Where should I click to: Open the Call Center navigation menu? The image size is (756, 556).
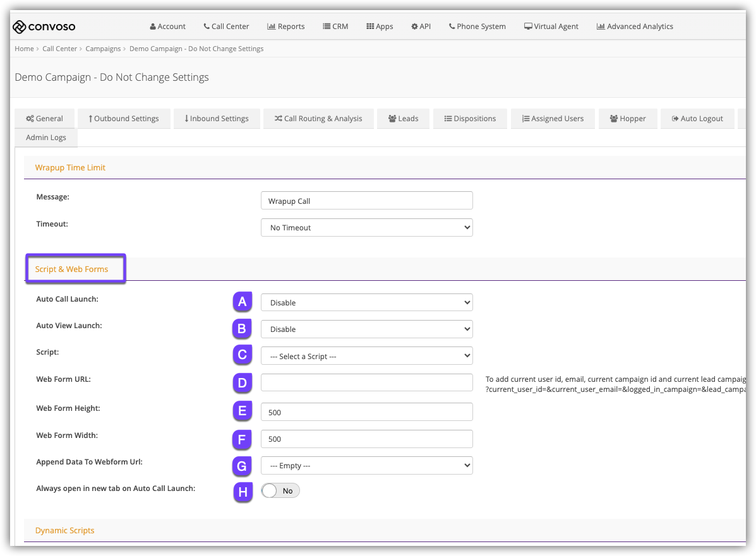coord(226,27)
